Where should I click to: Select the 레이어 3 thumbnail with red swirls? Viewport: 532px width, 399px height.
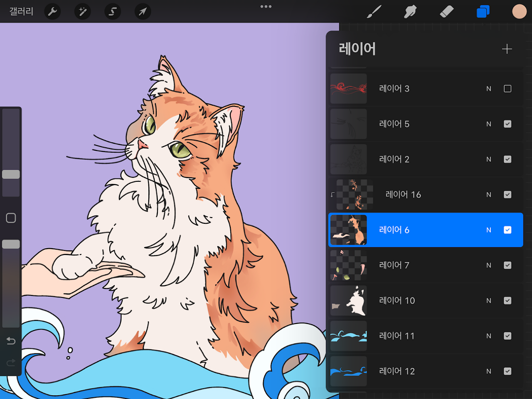point(349,89)
